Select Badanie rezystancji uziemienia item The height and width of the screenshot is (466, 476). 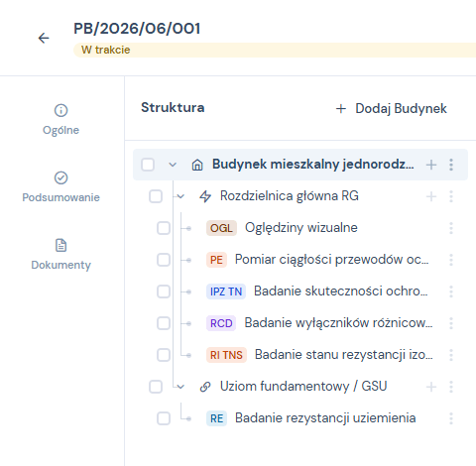[x=300, y=418]
